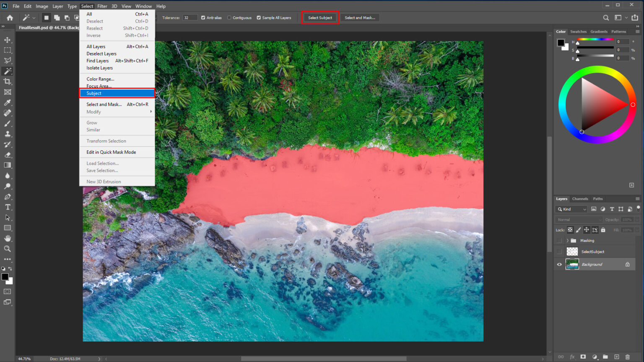
Task: Select the Zoom tool
Action: click(6, 249)
